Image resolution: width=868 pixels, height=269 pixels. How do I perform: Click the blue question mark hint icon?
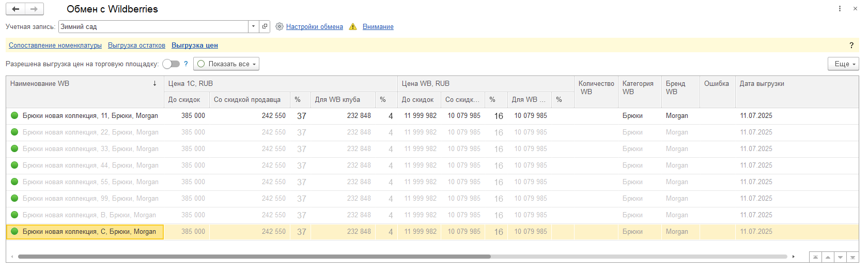[x=186, y=64]
